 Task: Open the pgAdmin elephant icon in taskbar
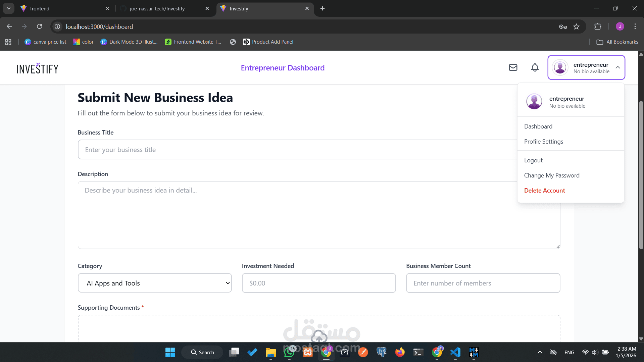(x=381, y=352)
